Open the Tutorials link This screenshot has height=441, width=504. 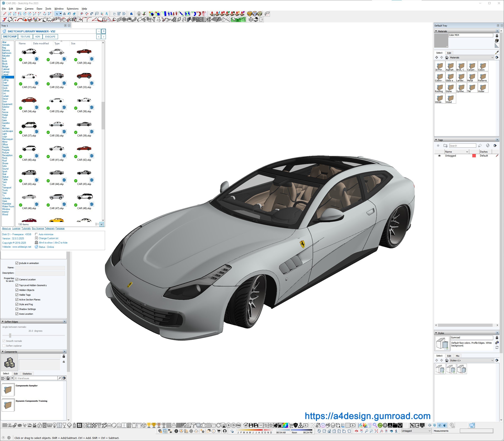coord(26,228)
